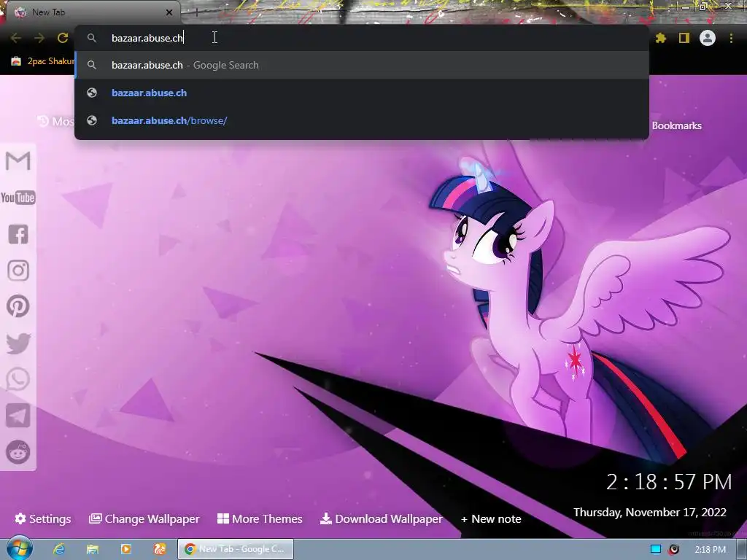
Task: Open Reddit shortcut in the sidebar
Action: pyautogui.click(x=18, y=452)
